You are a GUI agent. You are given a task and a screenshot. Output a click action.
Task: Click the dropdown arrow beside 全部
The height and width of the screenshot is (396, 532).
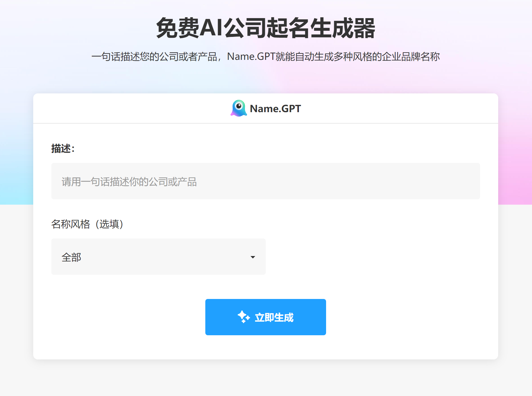tap(253, 257)
